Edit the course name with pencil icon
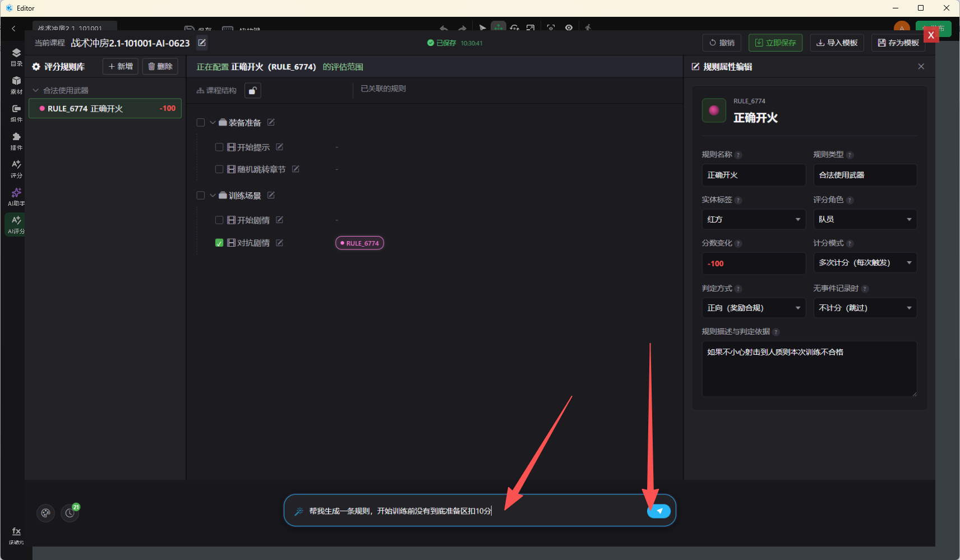This screenshot has height=560, width=960. 202,43
